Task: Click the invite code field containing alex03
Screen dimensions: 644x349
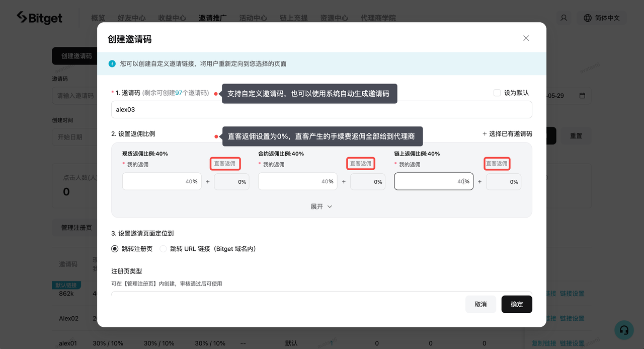Action: click(x=321, y=109)
